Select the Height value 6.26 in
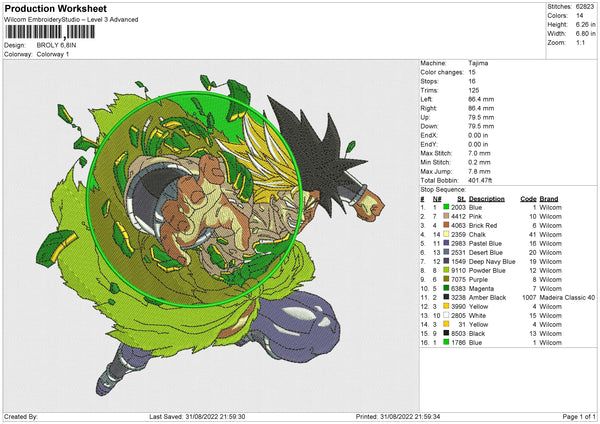600x424 pixels. click(x=585, y=24)
